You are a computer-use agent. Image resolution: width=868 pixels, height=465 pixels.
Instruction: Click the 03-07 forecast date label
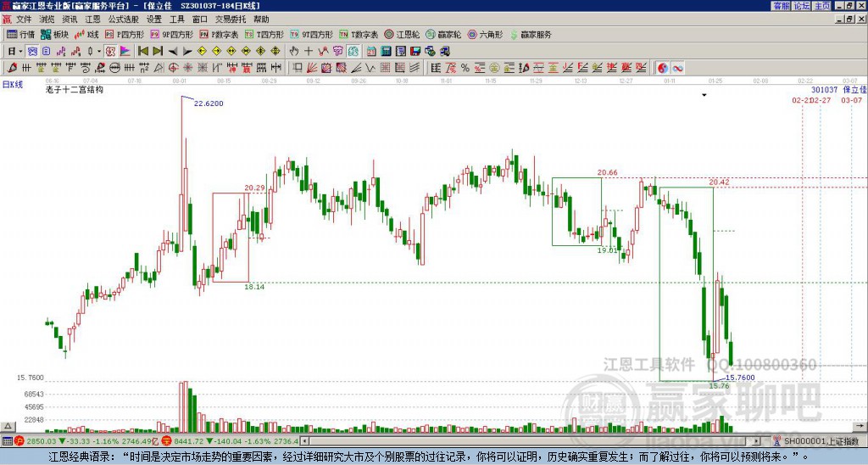(851, 100)
